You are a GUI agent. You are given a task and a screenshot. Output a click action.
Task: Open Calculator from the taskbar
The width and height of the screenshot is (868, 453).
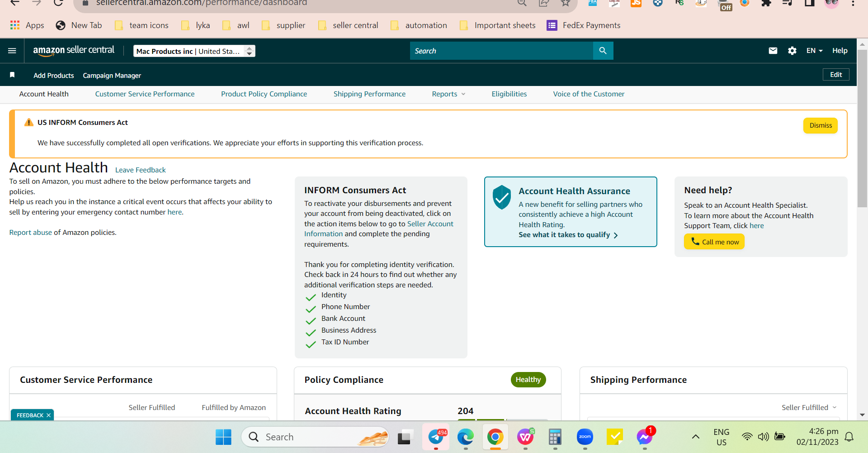[555, 437]
